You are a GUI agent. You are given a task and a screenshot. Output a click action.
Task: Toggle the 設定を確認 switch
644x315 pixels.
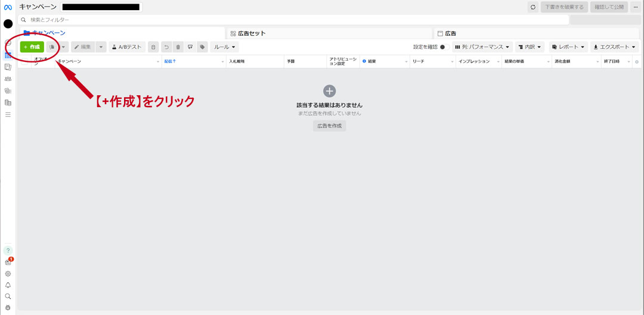click(444, 47)
